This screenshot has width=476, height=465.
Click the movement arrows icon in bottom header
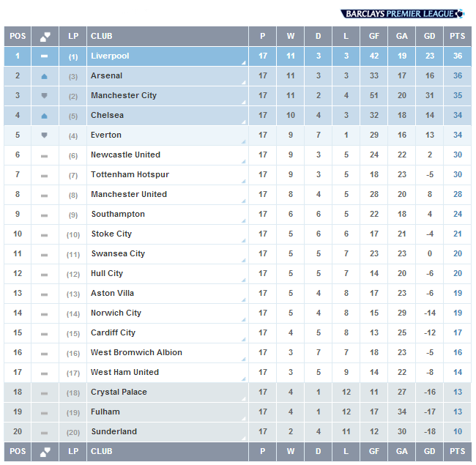45,451
